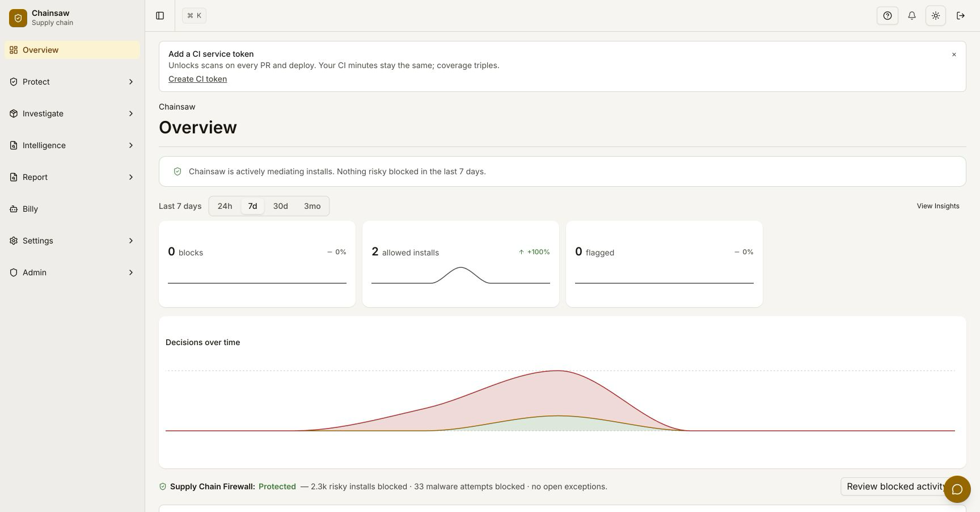Open notifications bell icon
This screenshot has height=512, width=980.
[x=912, y=16]
